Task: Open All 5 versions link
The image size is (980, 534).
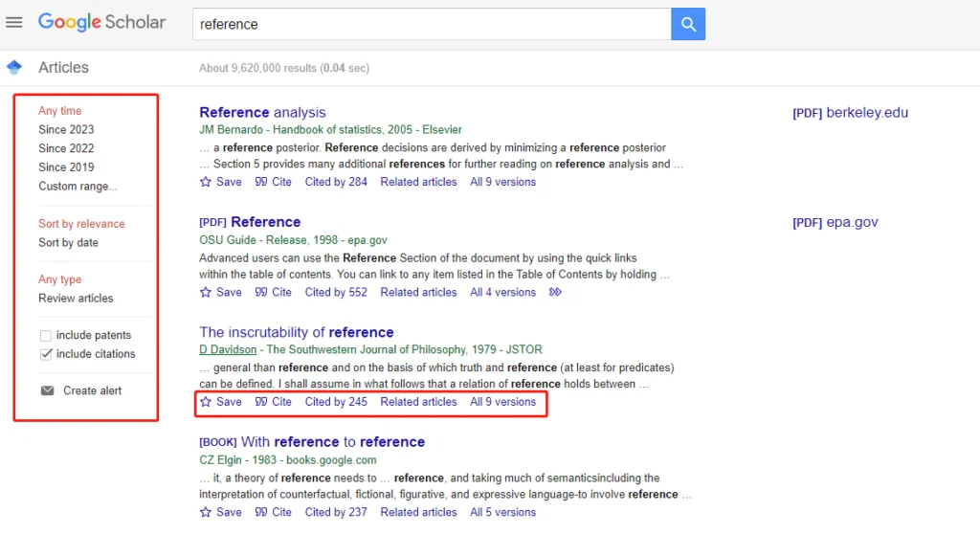Action: tap(503, 512)
